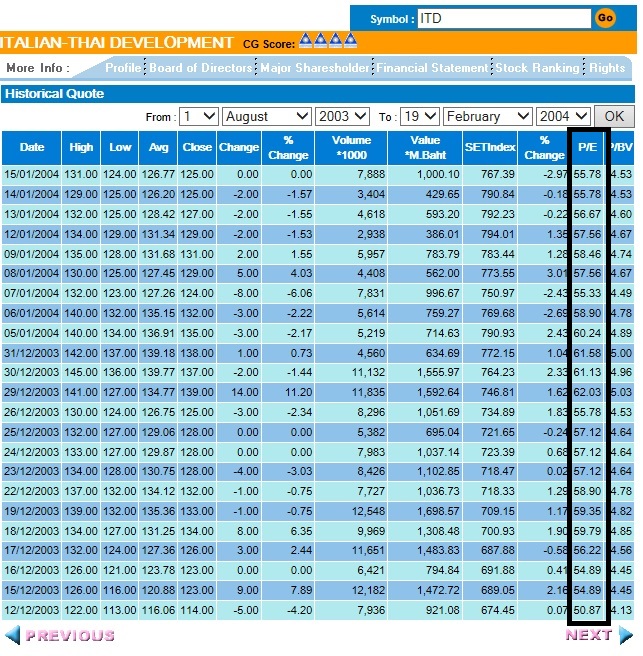The image size is (643, 656).
Task: Expand the To month dropdown showing February
Action: [488, 116]
